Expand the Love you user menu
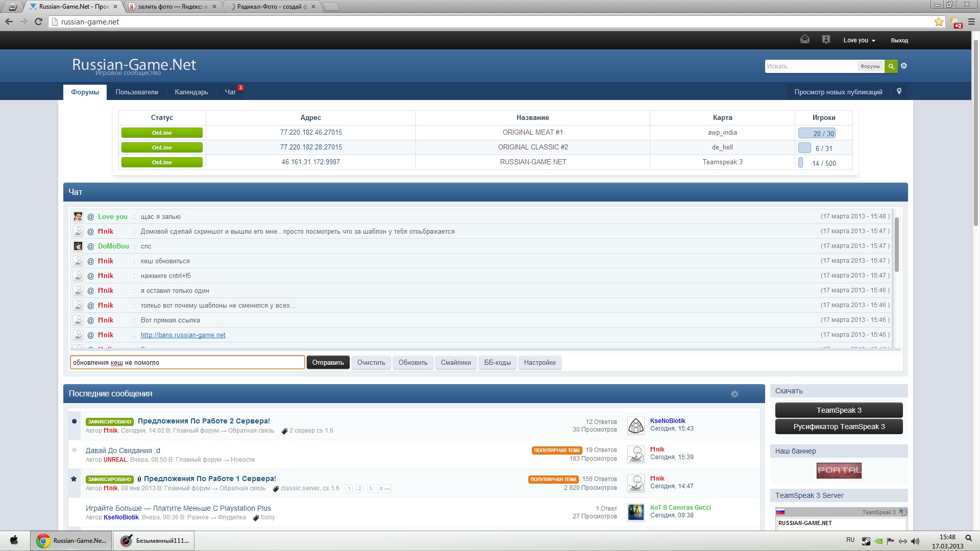 [x=859, y=40]
